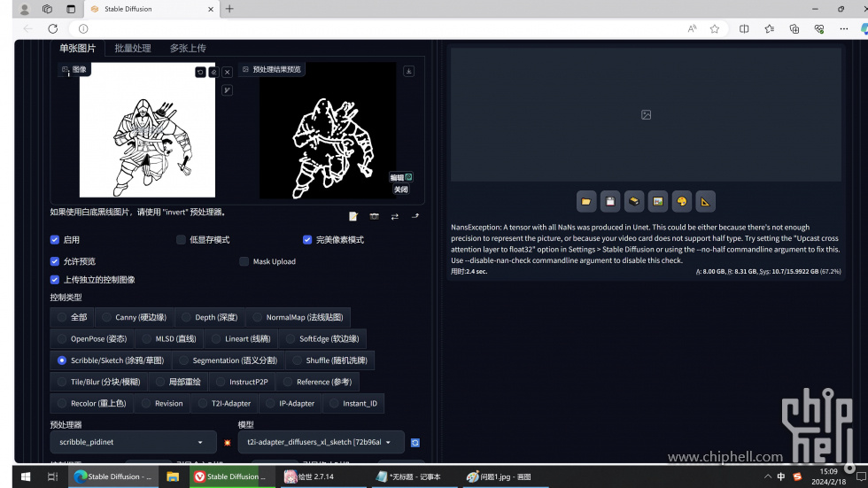Switch to the 批量处理 tab
The width and height of the screenshot is (868, 488).
(133, 48)
